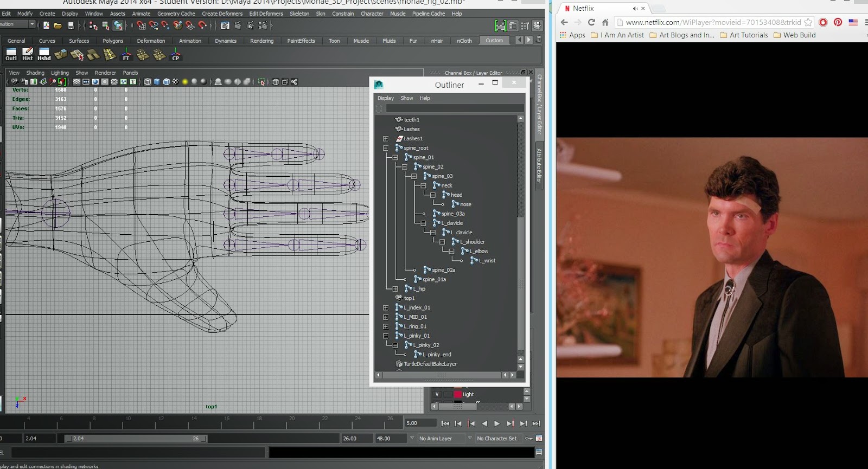Click the Hshd shelf button
Screen dimensions: 868x469
(x=44, y=54)
